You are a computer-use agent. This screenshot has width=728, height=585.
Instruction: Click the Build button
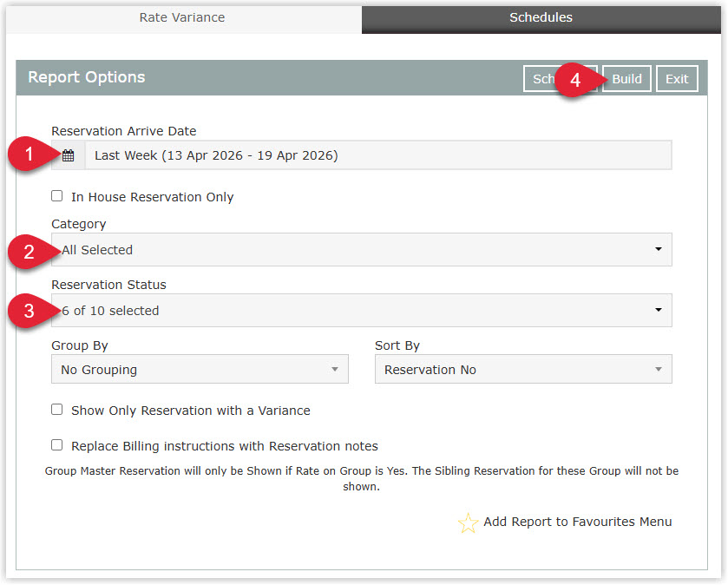tap(626, 79)
